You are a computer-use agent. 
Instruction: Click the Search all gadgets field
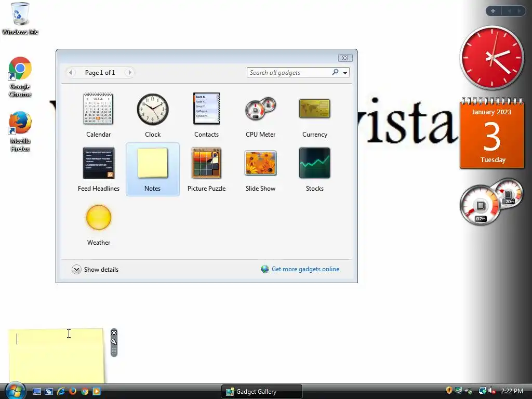[289, 73]
